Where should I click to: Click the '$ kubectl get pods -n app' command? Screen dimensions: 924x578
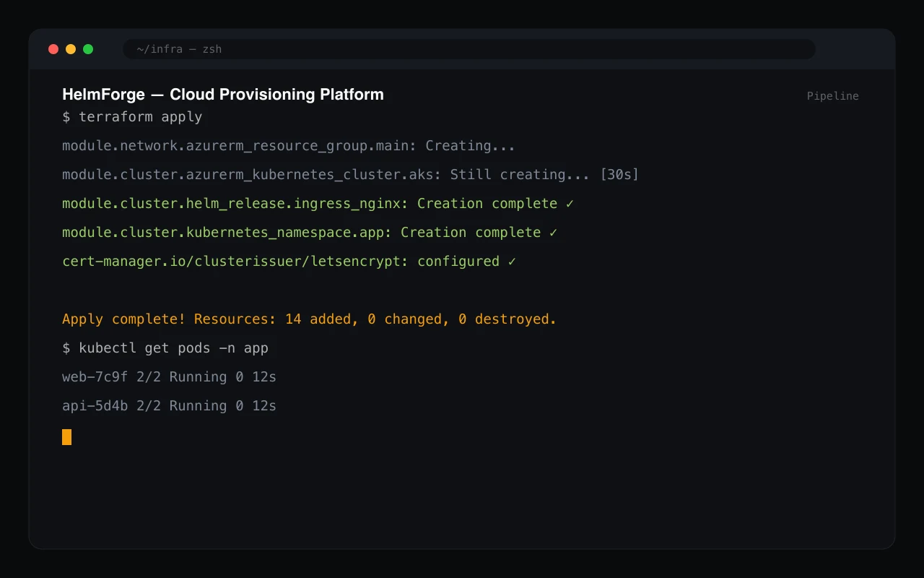point(165,348)
